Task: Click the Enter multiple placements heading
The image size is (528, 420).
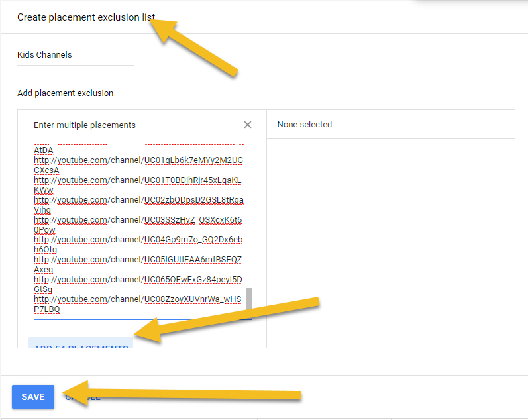Action: 84,125
